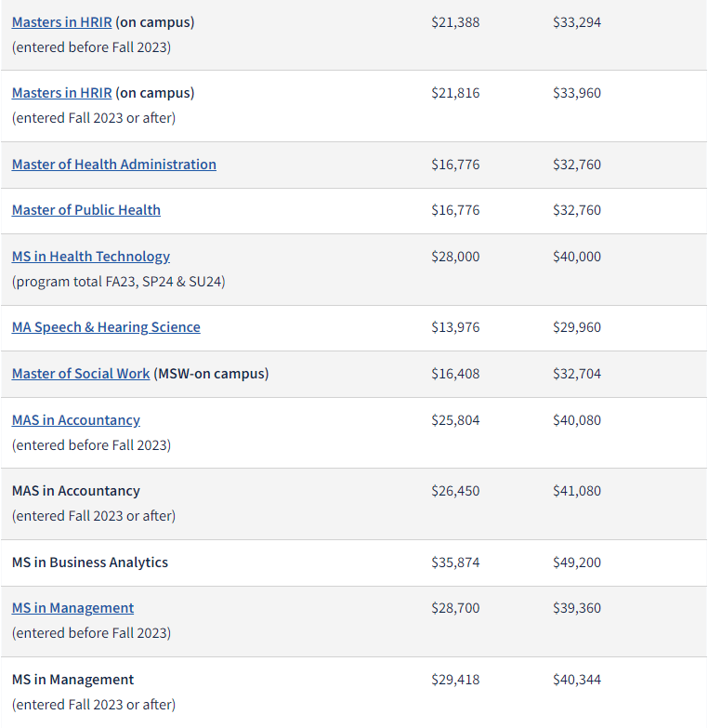Open MS in Health Technology link

point(91,257)
